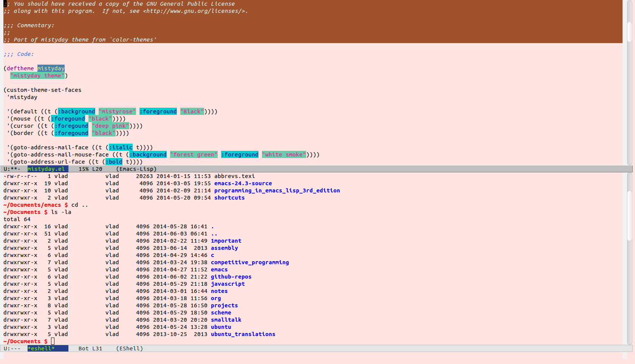Click the "mistyrose" color string
635x364 pixels.
(117, 112)
